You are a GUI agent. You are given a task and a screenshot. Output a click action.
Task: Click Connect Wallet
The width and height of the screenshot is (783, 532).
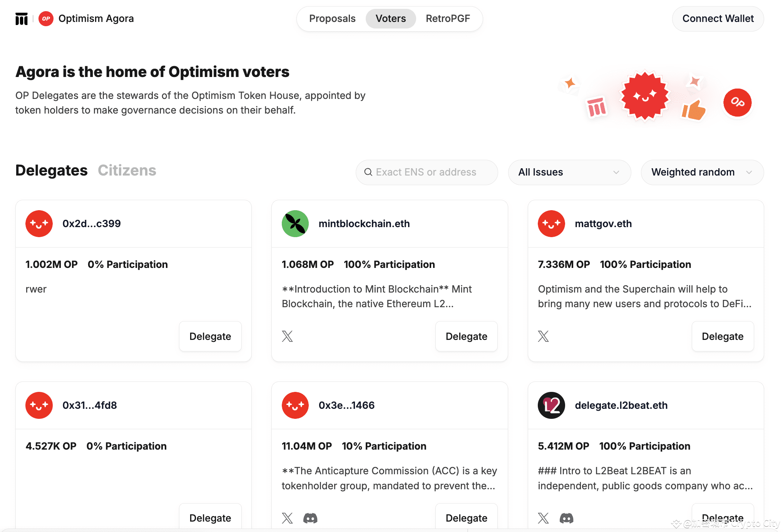717,18
